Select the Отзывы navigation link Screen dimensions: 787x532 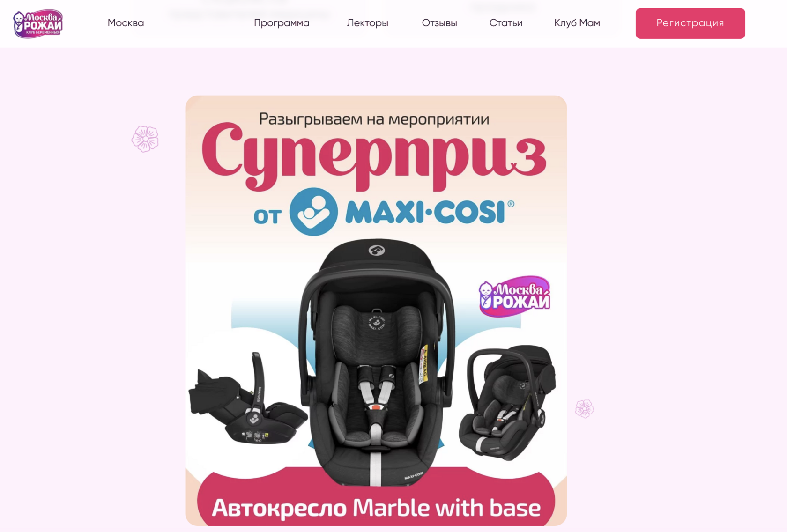click(x=439, y=23)
